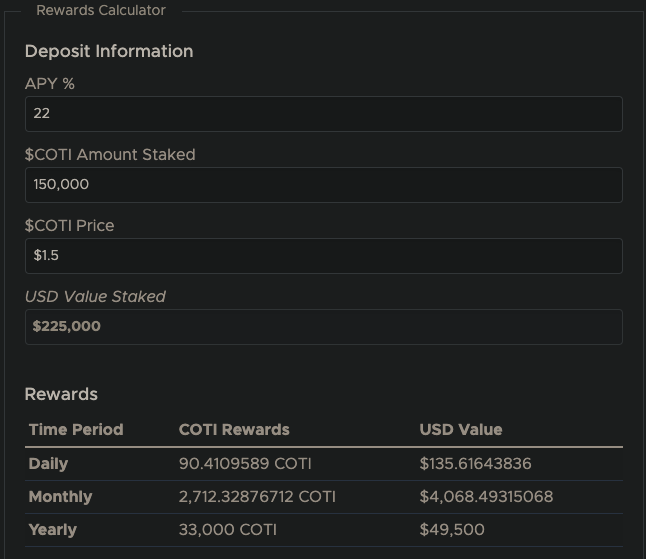646x559 pixels.
Task: Focus the $COTI Amount Staked field
Action: click(324, 185)
